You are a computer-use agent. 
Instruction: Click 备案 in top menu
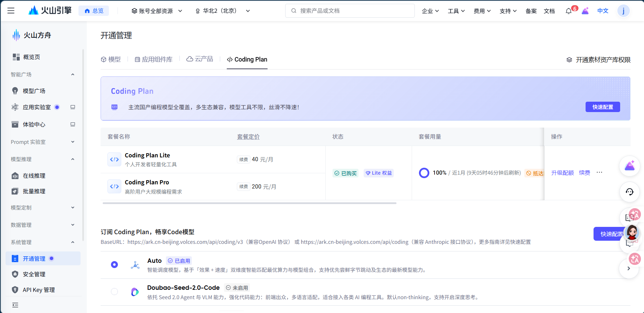(531, 11)
